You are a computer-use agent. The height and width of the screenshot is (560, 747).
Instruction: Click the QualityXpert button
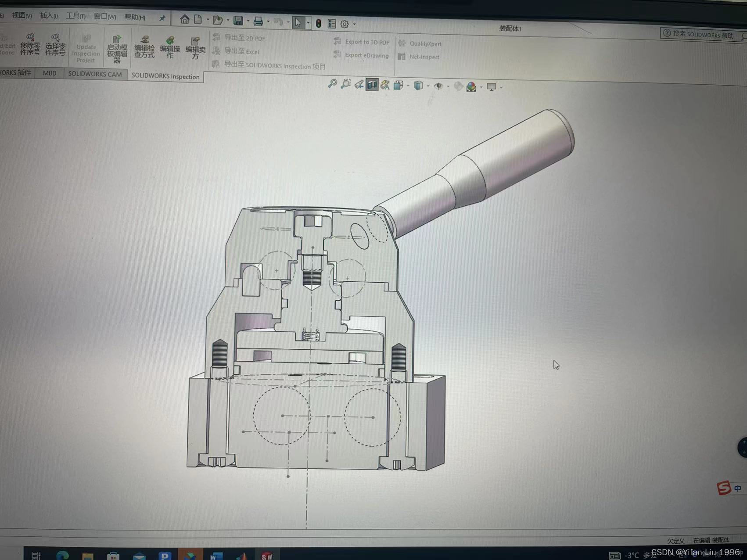click(420, 43)
